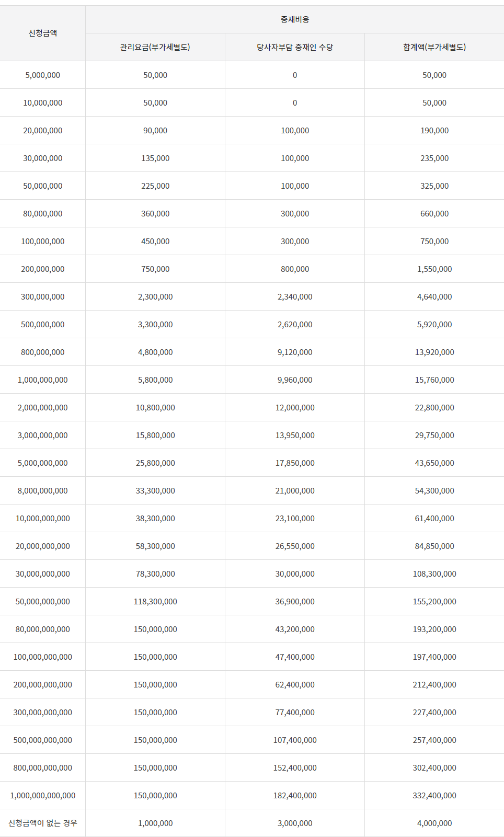Click the 합계액(부가세별도) column header
Screen dimensions: 504x837
coord(434,47)
